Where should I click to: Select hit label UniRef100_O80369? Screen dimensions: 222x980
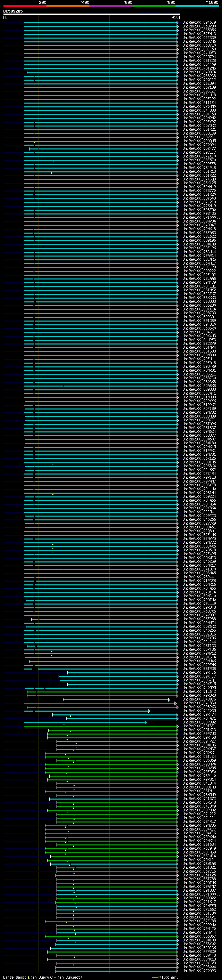(199, 761)
